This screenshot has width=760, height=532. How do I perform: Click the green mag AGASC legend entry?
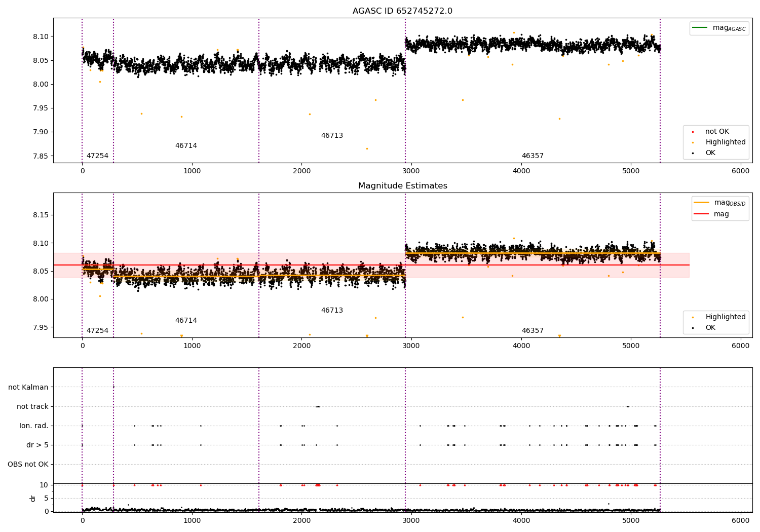pos(718,28)
